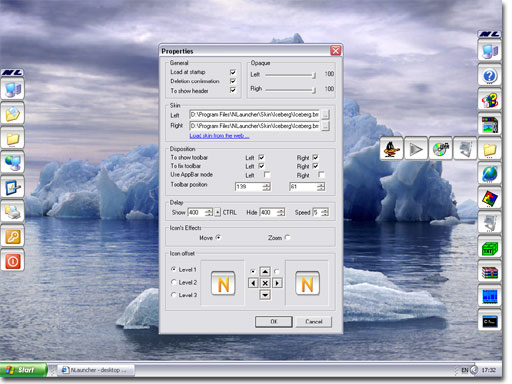Viewport: 512px width, 384px height.
Task: Open the green TXT box icon
Action: (x=489, y=247)
